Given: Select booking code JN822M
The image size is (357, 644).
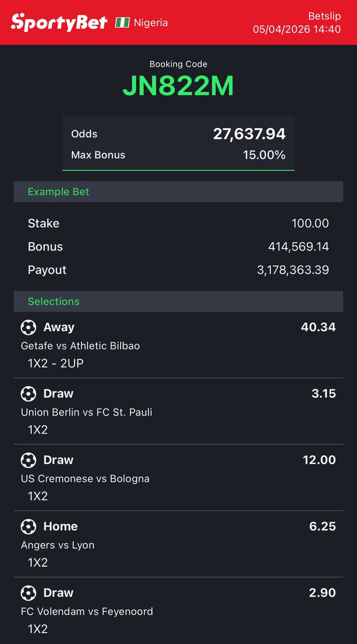Looking at the screenshot, I should [178, 86].
